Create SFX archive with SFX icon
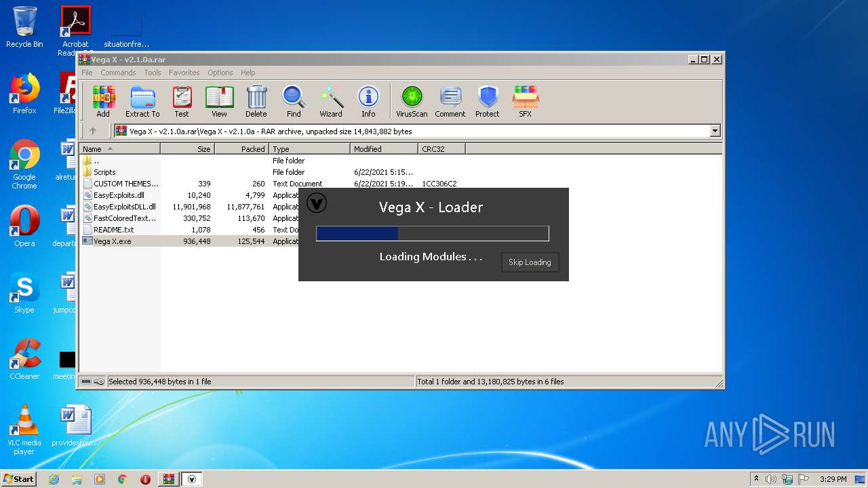The width and height of the screenshot is (868, 488). [x=526, y=102]
